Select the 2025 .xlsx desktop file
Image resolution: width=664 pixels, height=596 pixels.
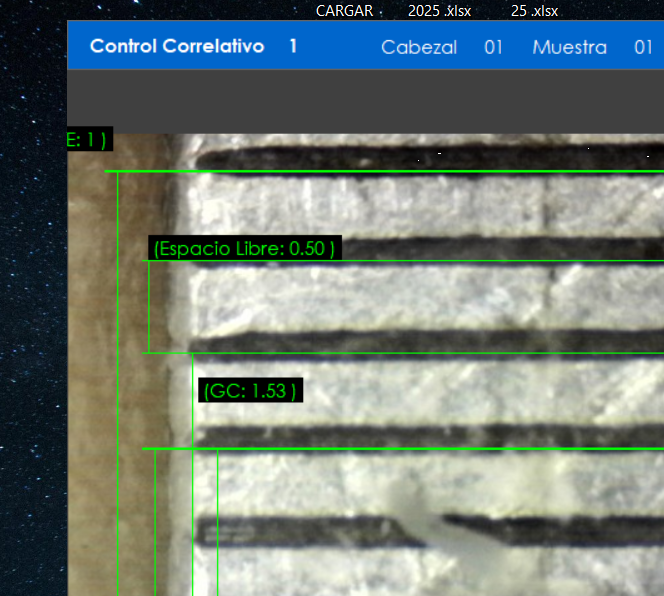pyautogui.click(x=439, y=11)
